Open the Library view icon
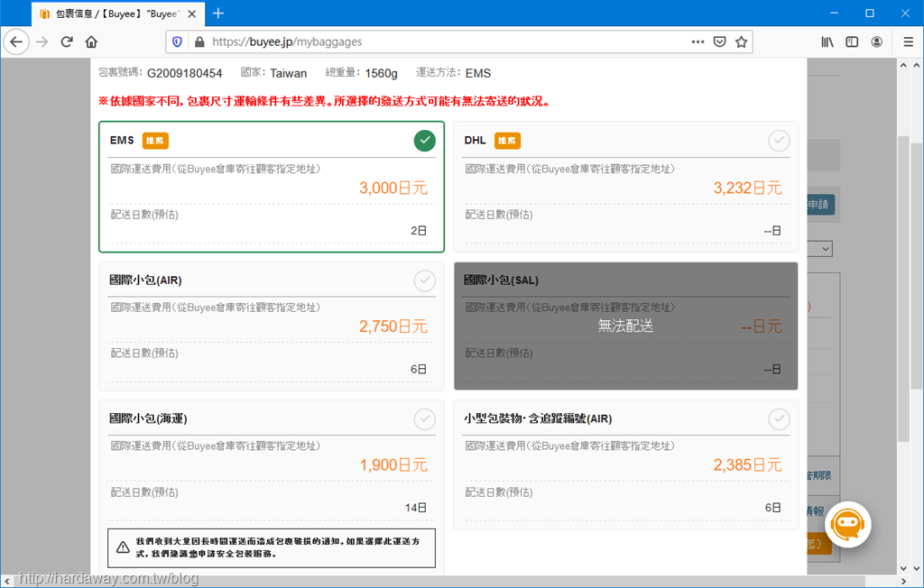The image size is (924, 588). click(x=827, y=41)
